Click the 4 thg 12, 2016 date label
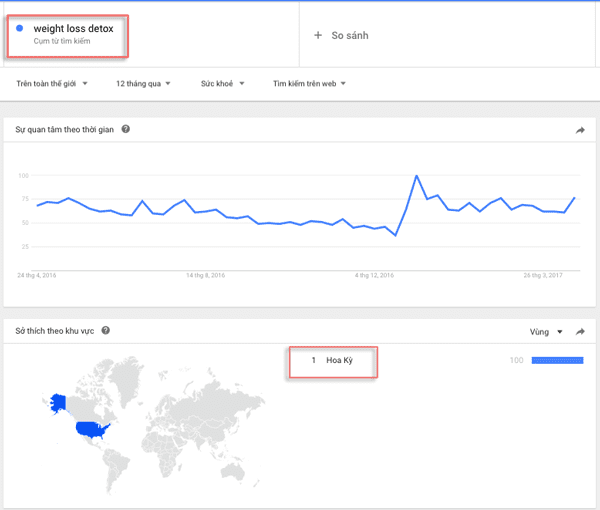600x510 pixels. (x=376, y=274)
